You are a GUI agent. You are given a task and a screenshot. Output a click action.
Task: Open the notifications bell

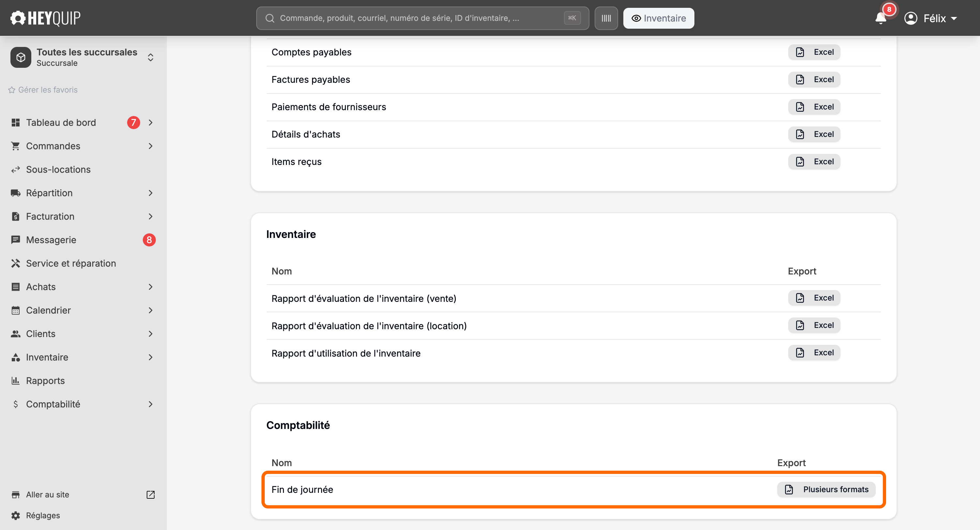[881, 18]
